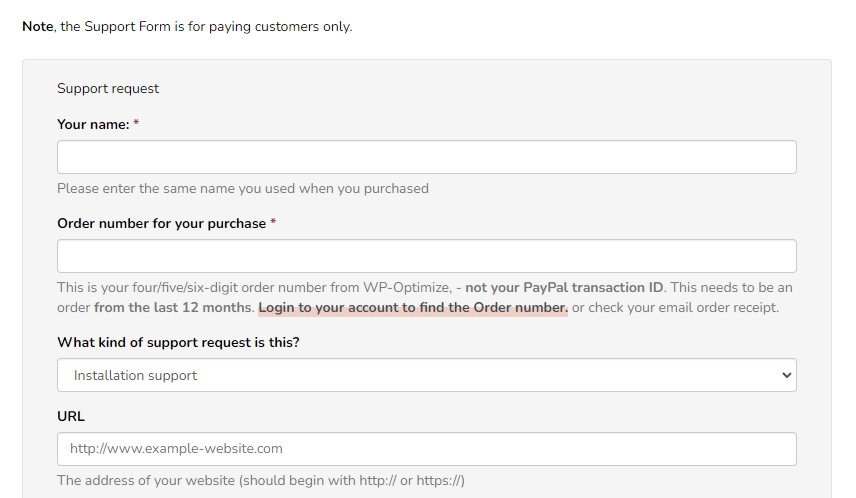This screenshot has height=498, width=856.
Task: Click the "Your name:" label
Action: point(93,124)
